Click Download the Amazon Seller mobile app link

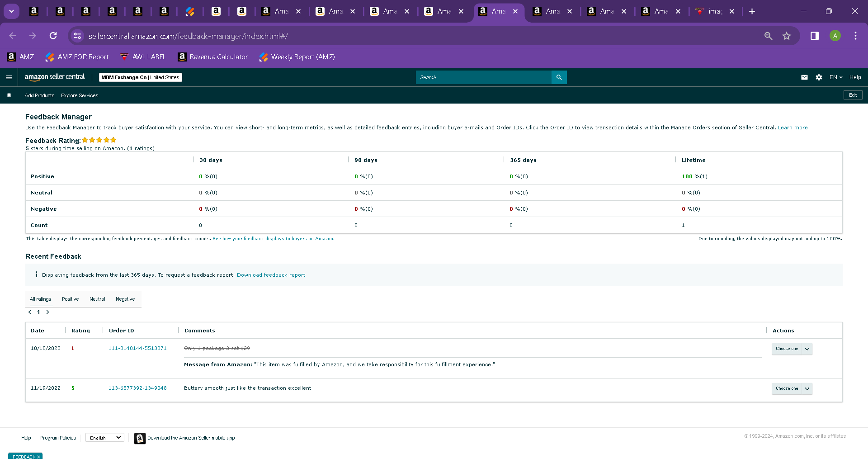pyautogui.click(x=191, y=438)
